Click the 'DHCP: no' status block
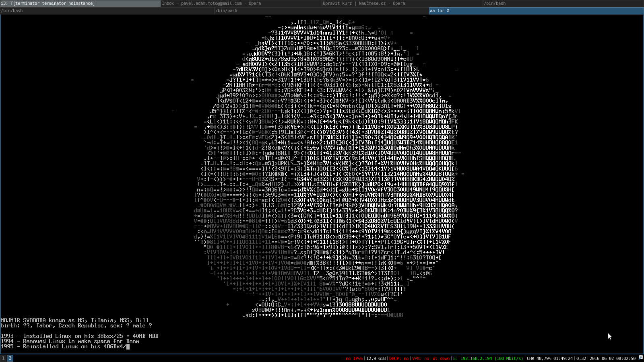 [399, 358]
